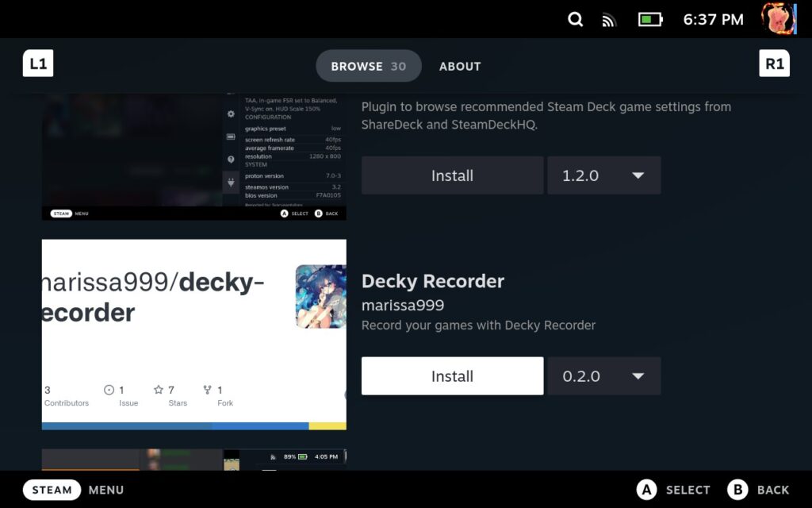
Task: Click the R1 bumper glyph
Action: point(774,63)
